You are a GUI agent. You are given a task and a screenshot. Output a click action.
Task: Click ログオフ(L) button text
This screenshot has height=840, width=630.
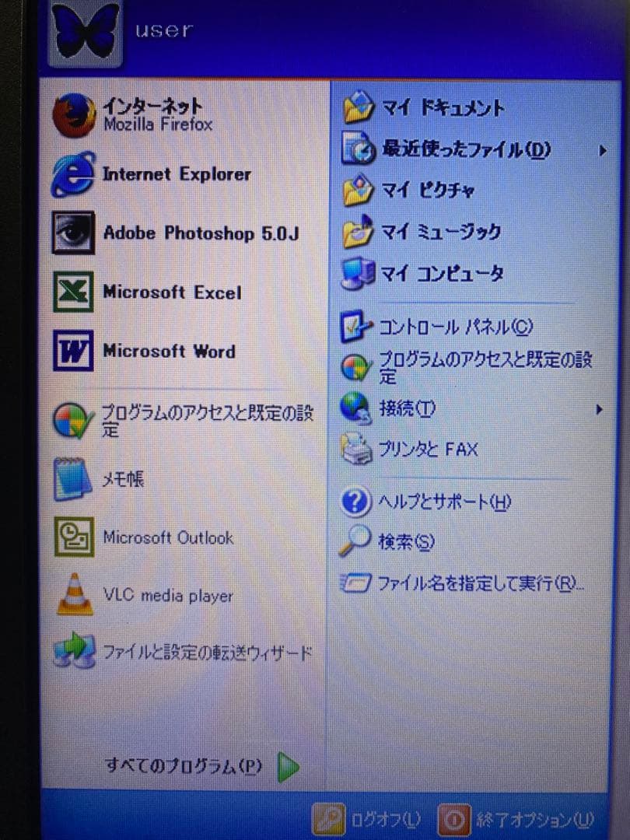point(385,820)
